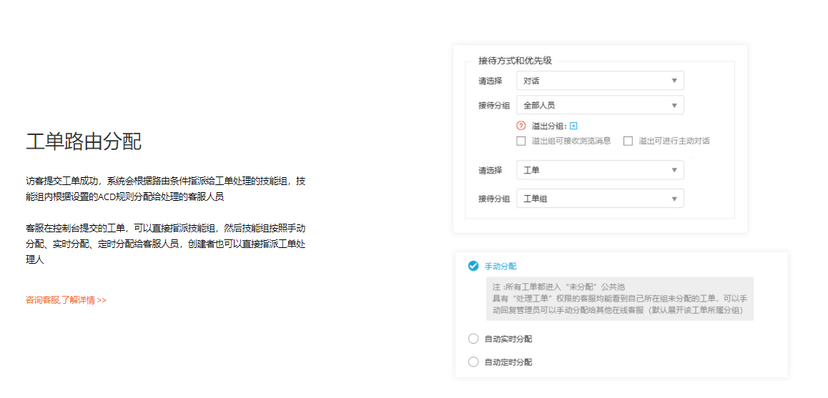Click the 溢出分组 label
Image resolution: width=828 pixels, height=398 pixels.
[549, 126]
